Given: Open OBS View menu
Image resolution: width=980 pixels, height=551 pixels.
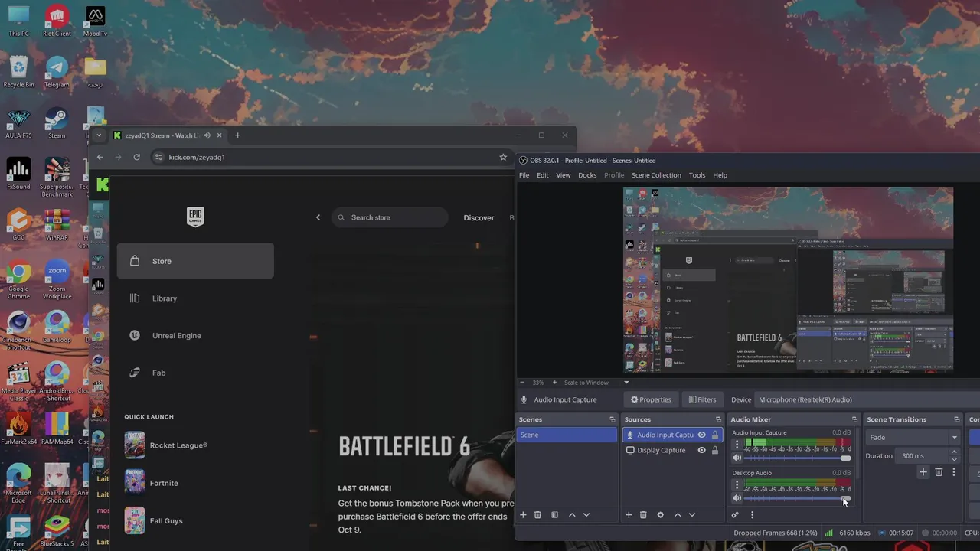Looking at the screenshot, I should pyautogui.click(x=563, y=175).
